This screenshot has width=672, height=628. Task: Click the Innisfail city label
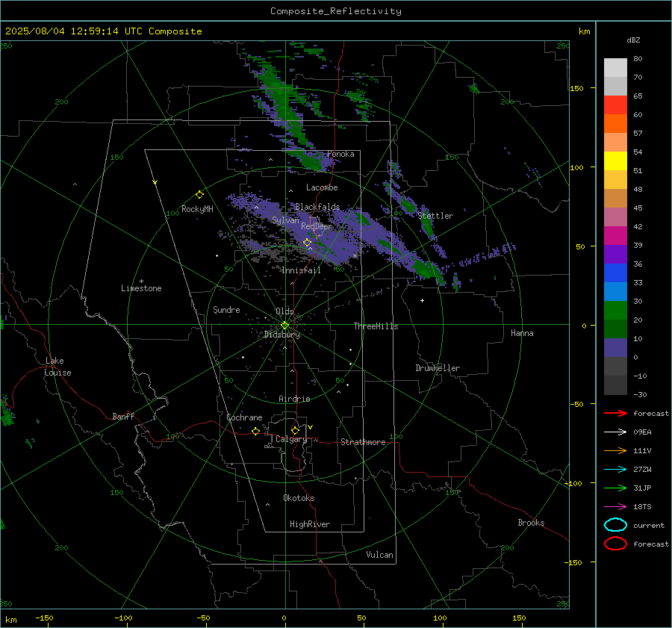[301, 270]
